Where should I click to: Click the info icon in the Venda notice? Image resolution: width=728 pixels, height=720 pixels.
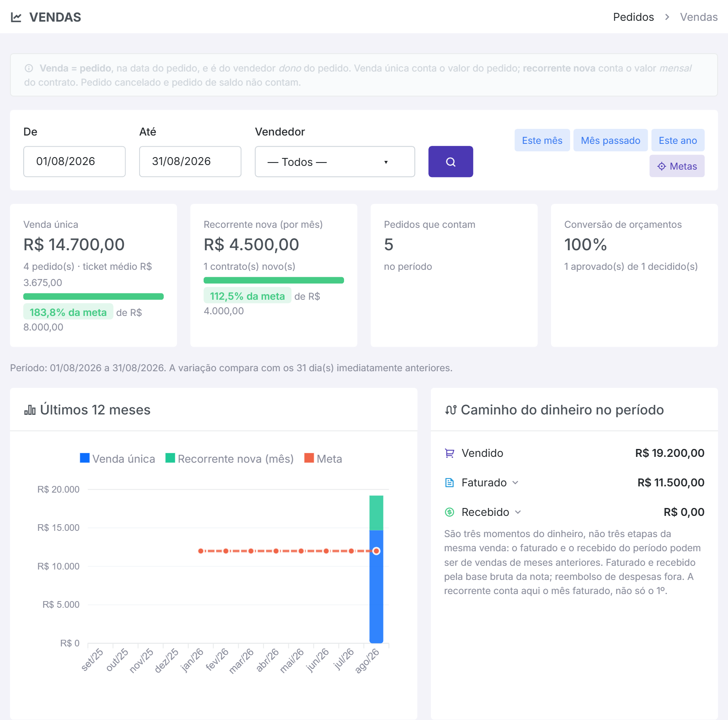(x=29, y=68)
